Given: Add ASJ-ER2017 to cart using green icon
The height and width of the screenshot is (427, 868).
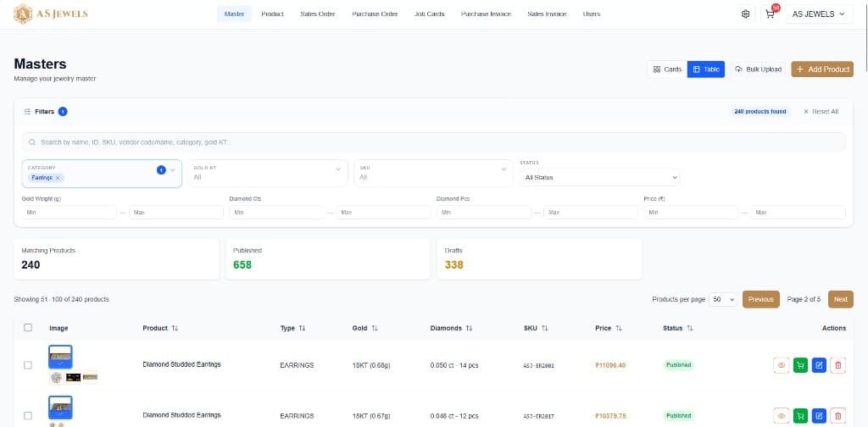Looking at the screenshot, I should (x=800, y=415).
